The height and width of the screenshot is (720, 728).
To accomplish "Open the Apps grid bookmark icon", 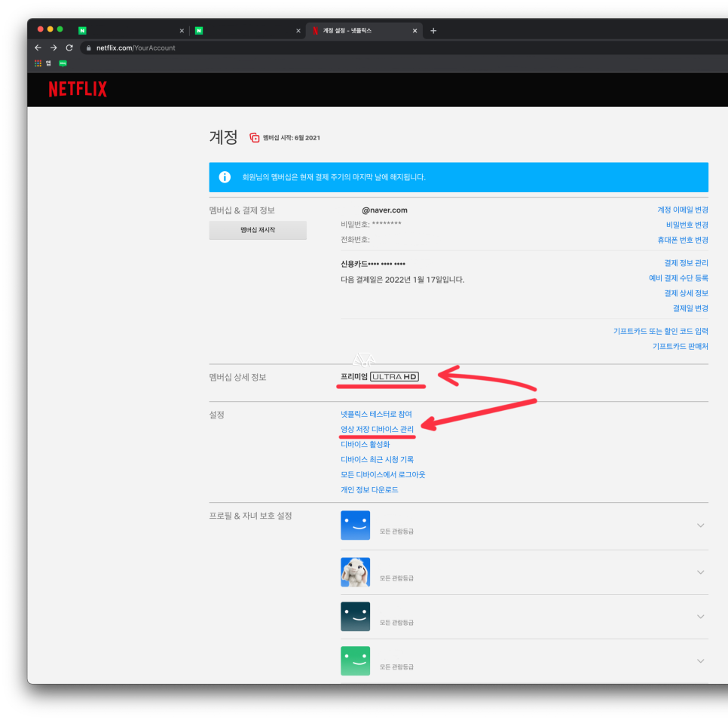I will pyautogui.click(x=38, y=63).
